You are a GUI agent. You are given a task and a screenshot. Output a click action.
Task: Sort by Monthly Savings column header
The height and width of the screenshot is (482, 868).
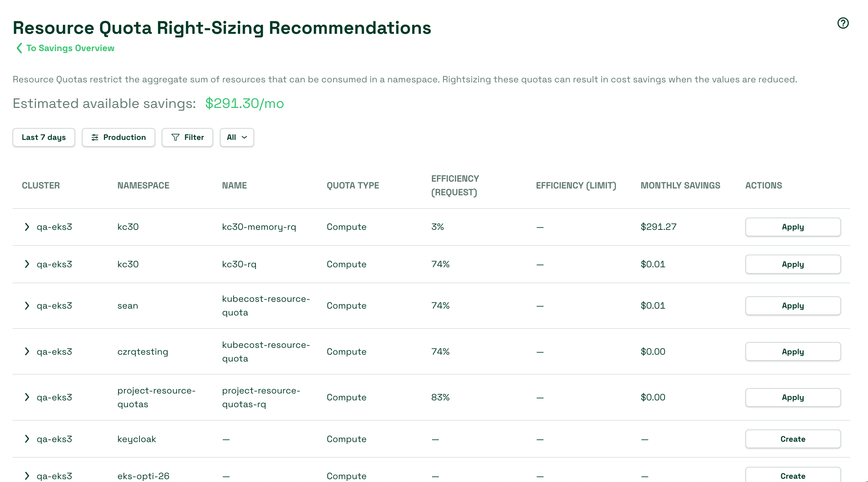point(680,186)
